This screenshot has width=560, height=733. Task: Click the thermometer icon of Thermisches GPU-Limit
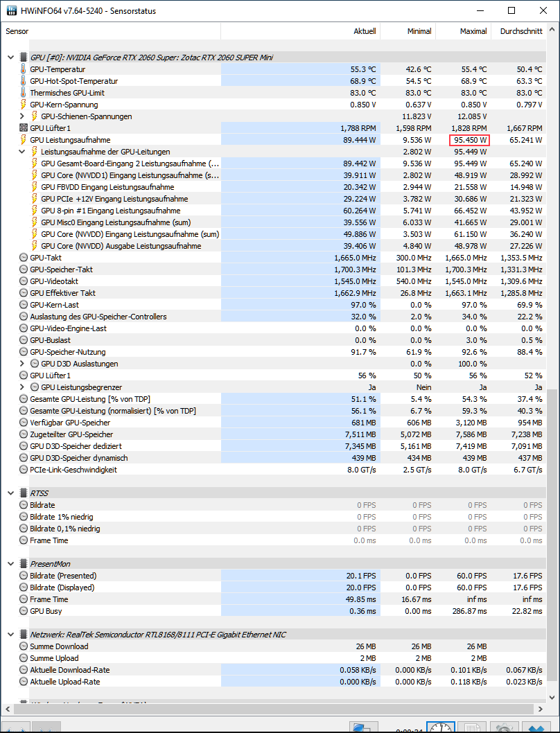tap(24, 93)
